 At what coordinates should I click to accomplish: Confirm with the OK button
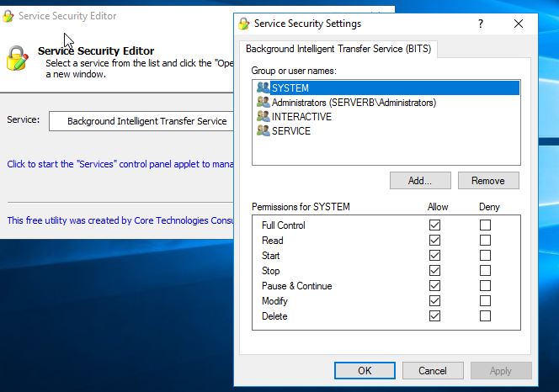[365, 371]
